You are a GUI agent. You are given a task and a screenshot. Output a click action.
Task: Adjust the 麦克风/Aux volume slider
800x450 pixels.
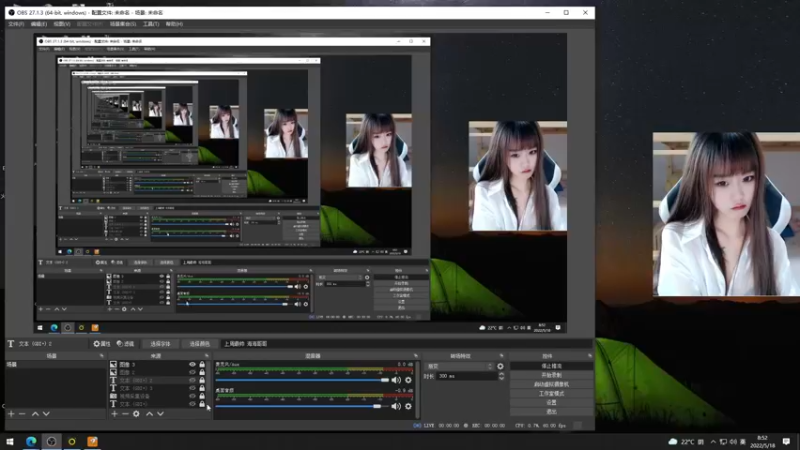click(x=302, y=380)
